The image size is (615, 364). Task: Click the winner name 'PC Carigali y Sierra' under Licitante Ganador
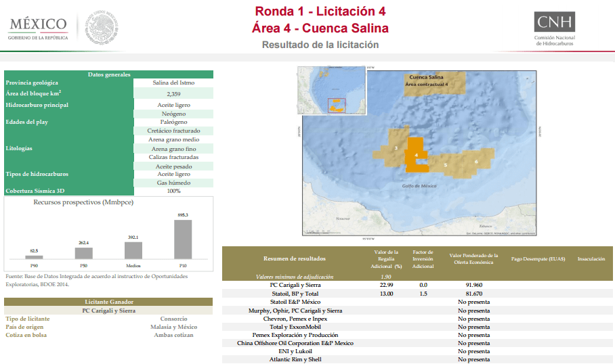[x=108, y=311]
